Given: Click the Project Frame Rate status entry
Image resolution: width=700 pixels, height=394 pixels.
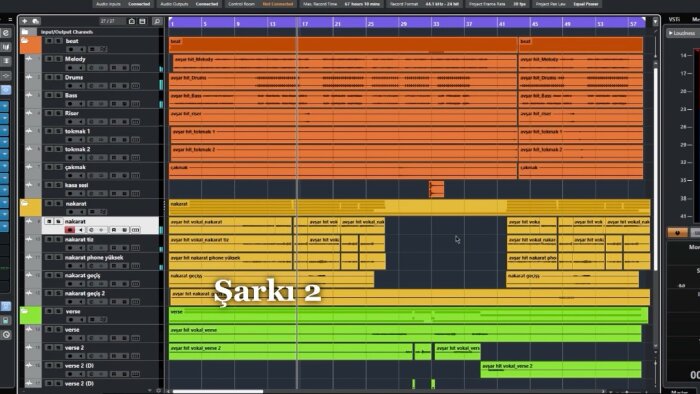Looking at the screenshot, I should pos(497,4).
